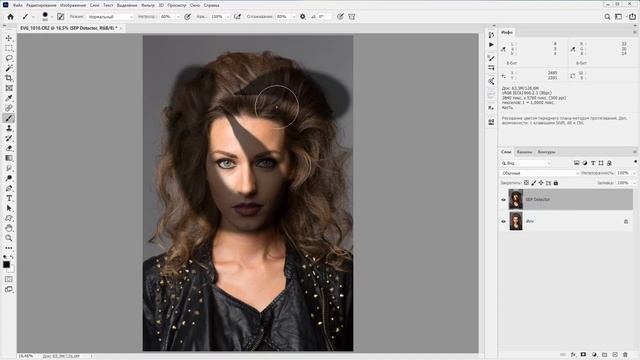Click the fx layer style icon

coord(573,355)
